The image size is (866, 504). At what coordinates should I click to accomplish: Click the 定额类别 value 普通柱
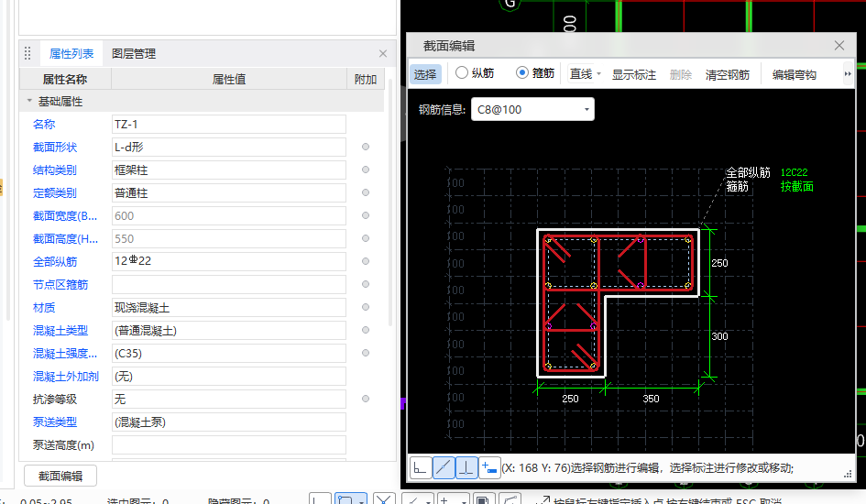tap(229, 192)
